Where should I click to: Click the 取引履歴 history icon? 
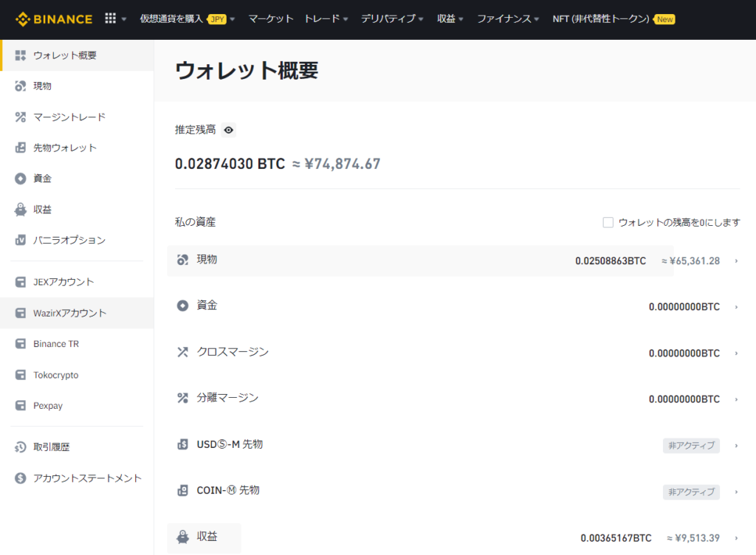click(x=21, y=447)
